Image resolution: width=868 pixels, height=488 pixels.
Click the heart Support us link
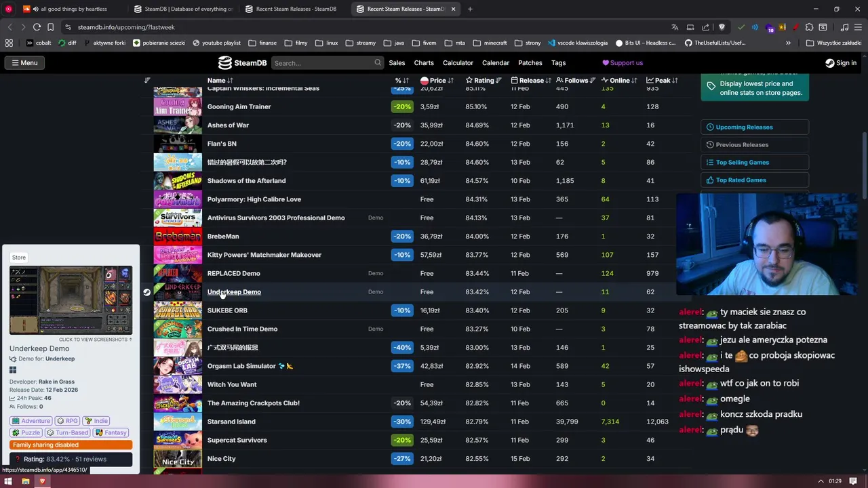pyautogui.click(x=623, y=63)
